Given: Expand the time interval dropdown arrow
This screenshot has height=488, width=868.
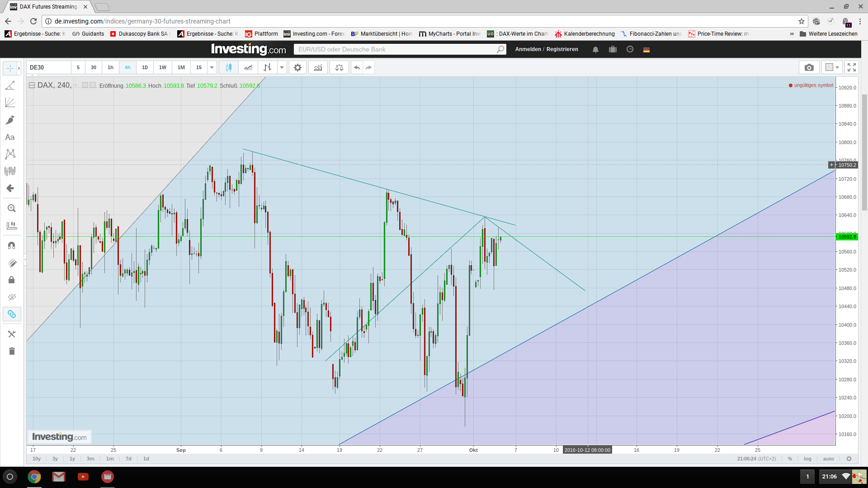Looking at the screenshot, I should 212,68.
